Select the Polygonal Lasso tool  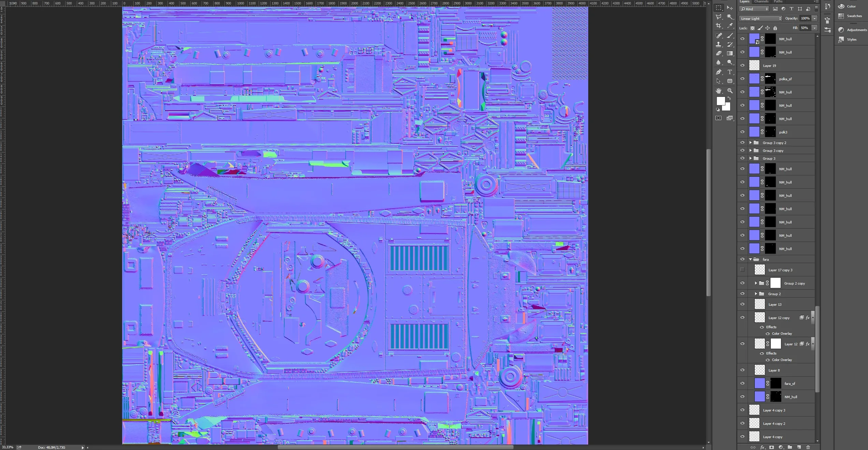(719, 17)
